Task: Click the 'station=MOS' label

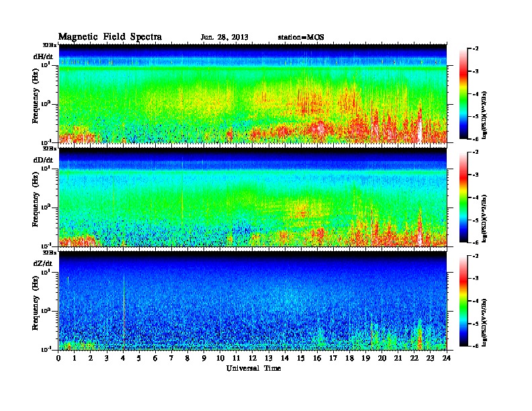Action: (301, 38)
